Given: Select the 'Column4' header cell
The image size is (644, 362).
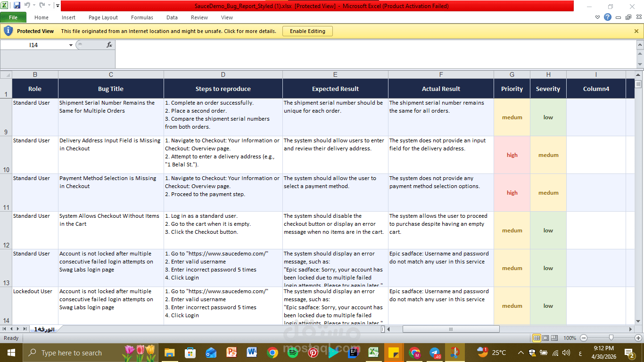Looking at the screenshot, I should [596, 89].
